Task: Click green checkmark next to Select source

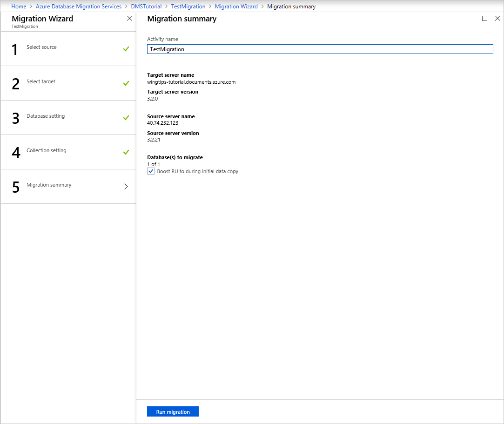Action: click(x=126, y=49)
